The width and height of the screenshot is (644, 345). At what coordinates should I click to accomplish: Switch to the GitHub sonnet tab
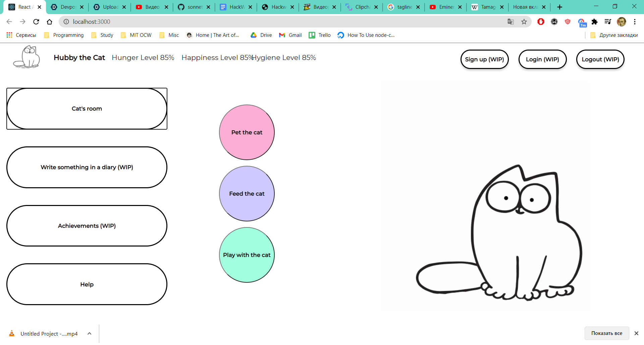pyautogui.click(x=195, y=7)
